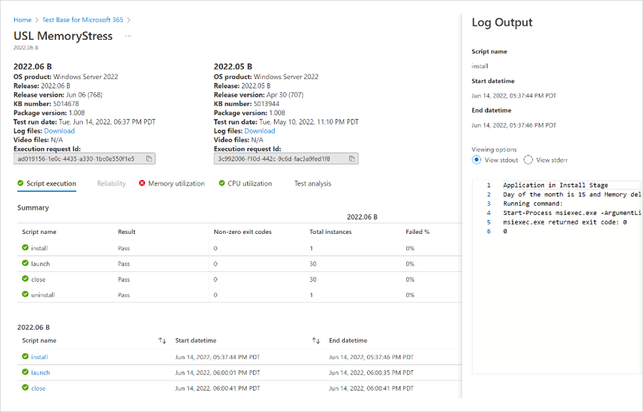Click Non-zero exit codes column header
Screen dimensions: 643x412
(x=242, y=232)
